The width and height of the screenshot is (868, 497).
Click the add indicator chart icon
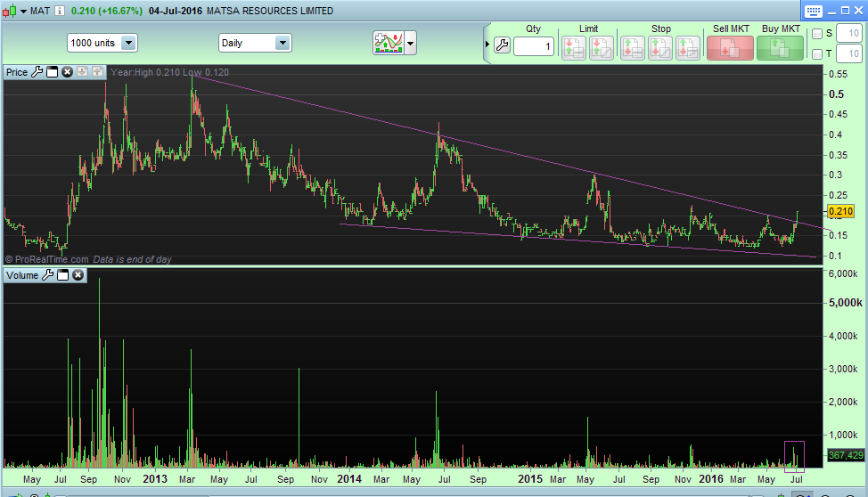pyautogui.click(x=389, y=43)
